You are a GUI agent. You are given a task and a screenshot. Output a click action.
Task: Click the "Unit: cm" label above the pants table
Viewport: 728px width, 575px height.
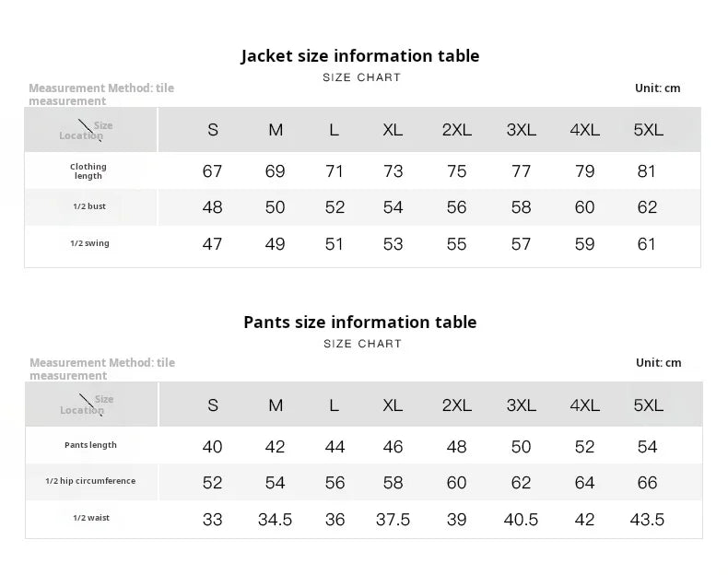tap(658, 363)
